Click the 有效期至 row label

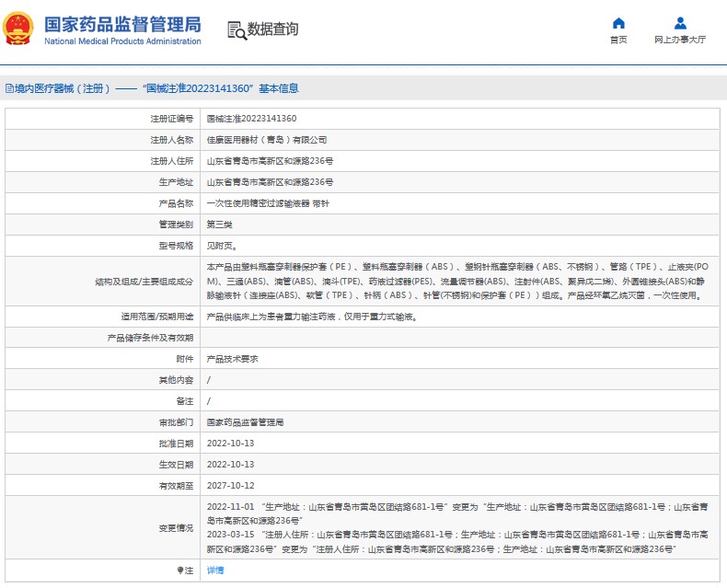tap(176, 486)
